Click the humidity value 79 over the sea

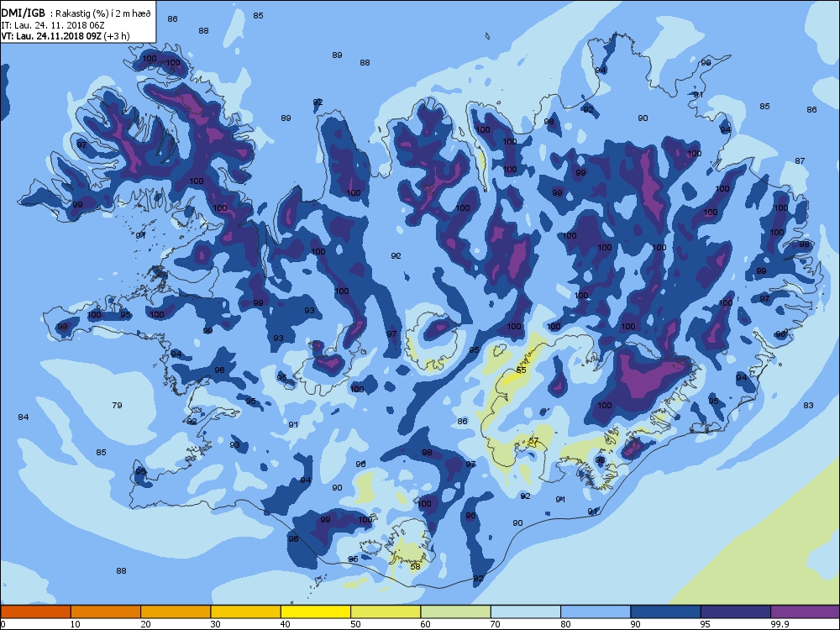(x=118, y=406)
